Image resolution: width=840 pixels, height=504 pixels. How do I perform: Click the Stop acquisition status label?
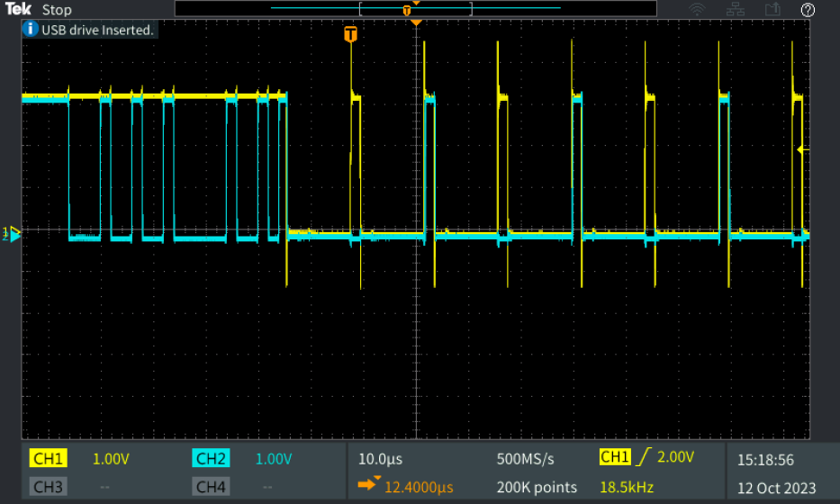click(x=57, y=10)
